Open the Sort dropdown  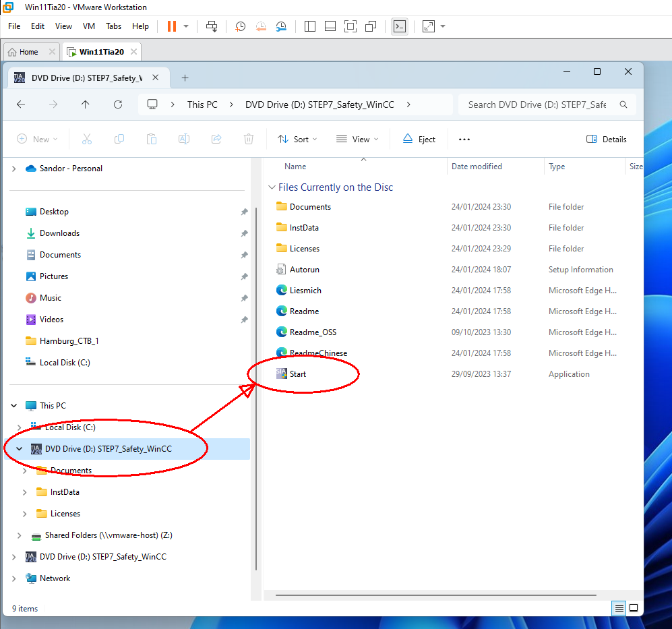tap(297, 140)
